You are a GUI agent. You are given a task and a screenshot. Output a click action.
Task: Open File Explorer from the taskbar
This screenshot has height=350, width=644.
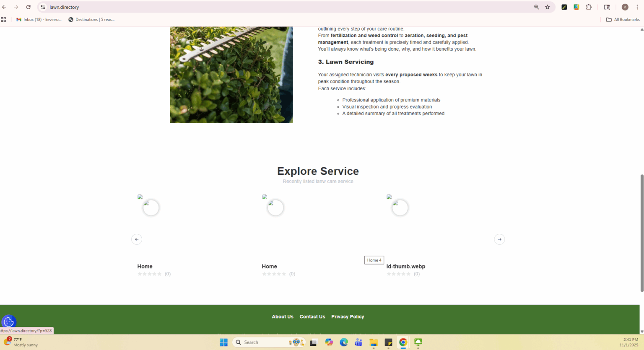(x=373, y=342)
